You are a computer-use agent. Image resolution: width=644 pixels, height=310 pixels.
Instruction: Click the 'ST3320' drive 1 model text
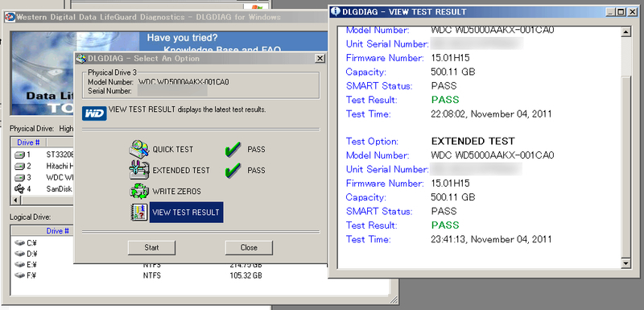(x=60, y=155)
